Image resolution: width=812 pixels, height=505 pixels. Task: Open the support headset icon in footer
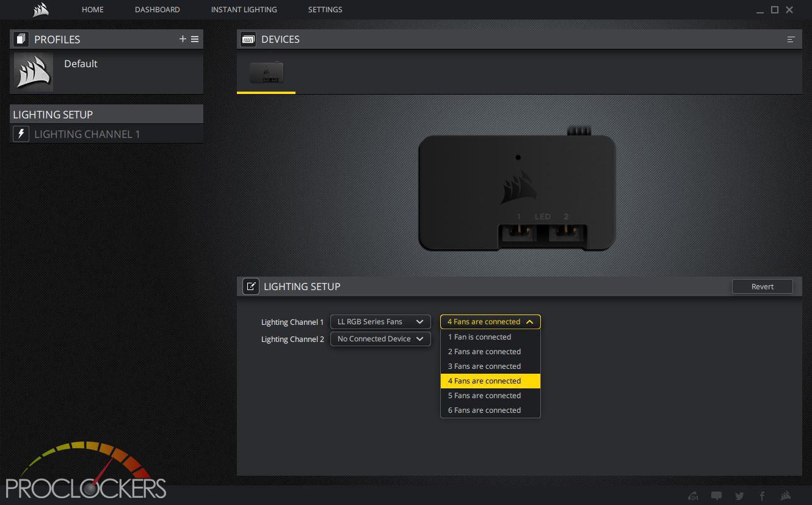694,496
